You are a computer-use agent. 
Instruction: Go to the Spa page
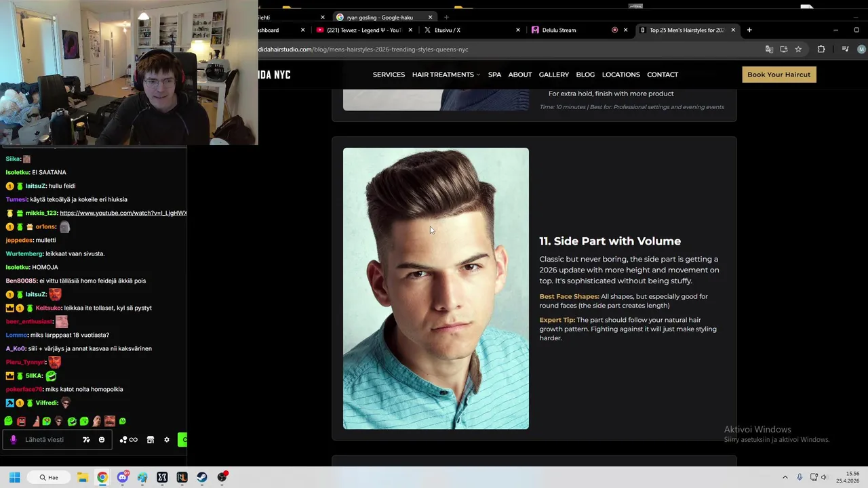494,75
